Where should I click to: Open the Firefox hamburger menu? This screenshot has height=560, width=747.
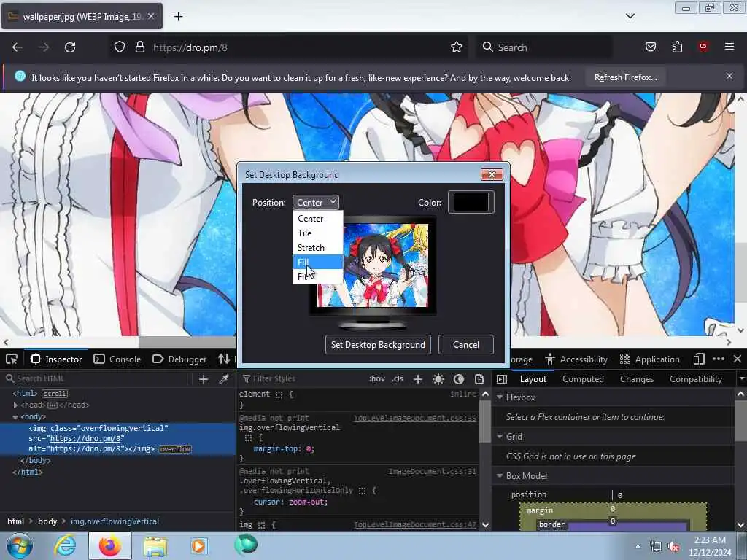pyautogui.click(x=729, y=47)
